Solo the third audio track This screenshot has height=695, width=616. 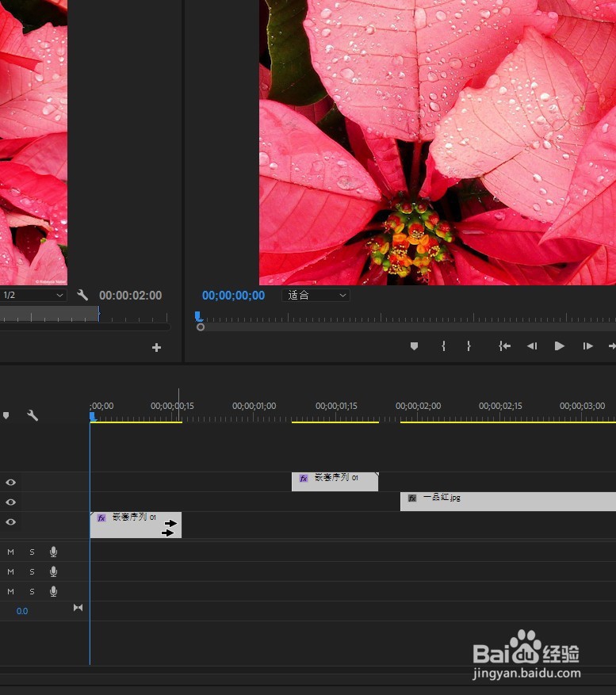[32, 592]
